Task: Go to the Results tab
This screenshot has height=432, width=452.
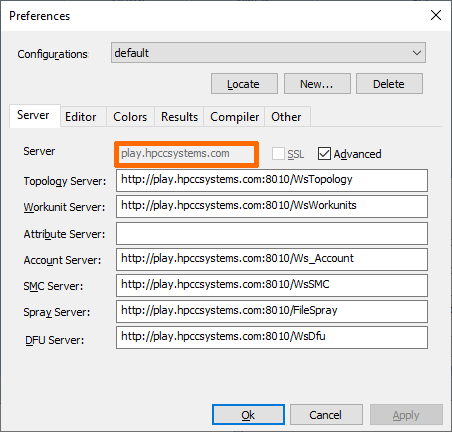Action: point(179,117)
